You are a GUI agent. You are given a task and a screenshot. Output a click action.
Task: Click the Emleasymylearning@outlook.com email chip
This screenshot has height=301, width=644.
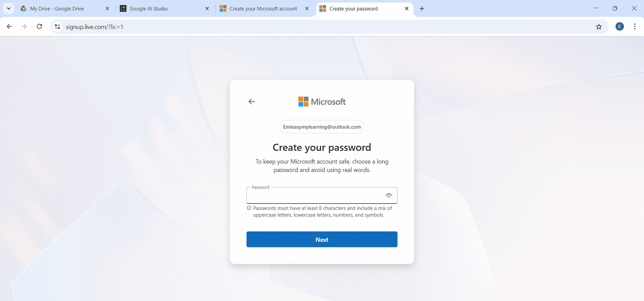point(322,127)
